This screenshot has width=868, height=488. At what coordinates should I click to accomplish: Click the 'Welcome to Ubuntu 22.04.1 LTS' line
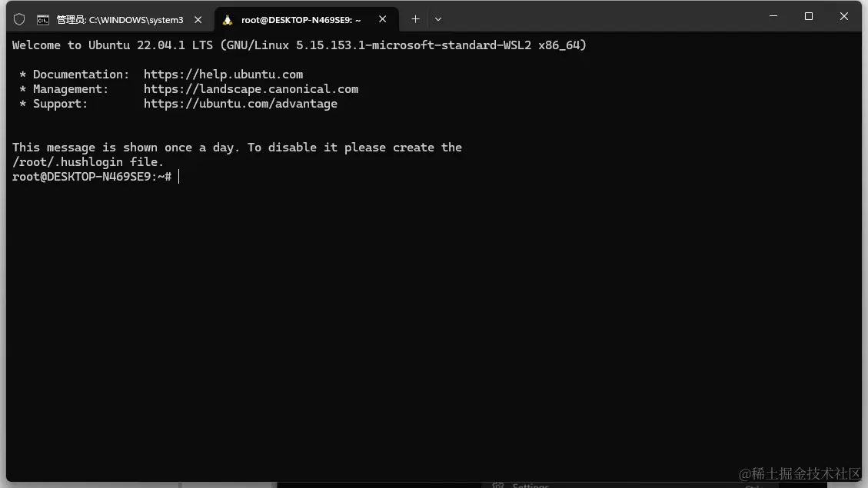tap(299, 45)
